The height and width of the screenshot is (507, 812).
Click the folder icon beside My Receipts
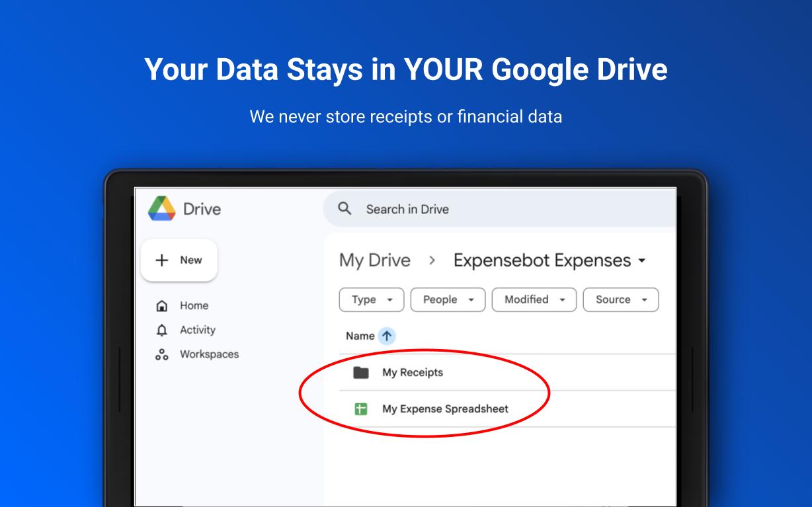[360, 372]
